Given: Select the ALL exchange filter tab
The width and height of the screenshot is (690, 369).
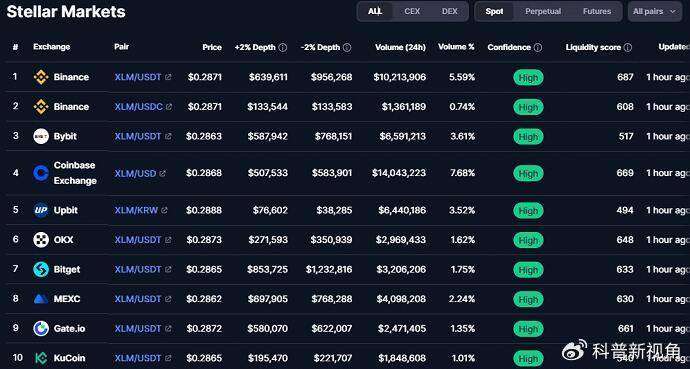Looking at the screenshot, I should [x=374, y=11].
